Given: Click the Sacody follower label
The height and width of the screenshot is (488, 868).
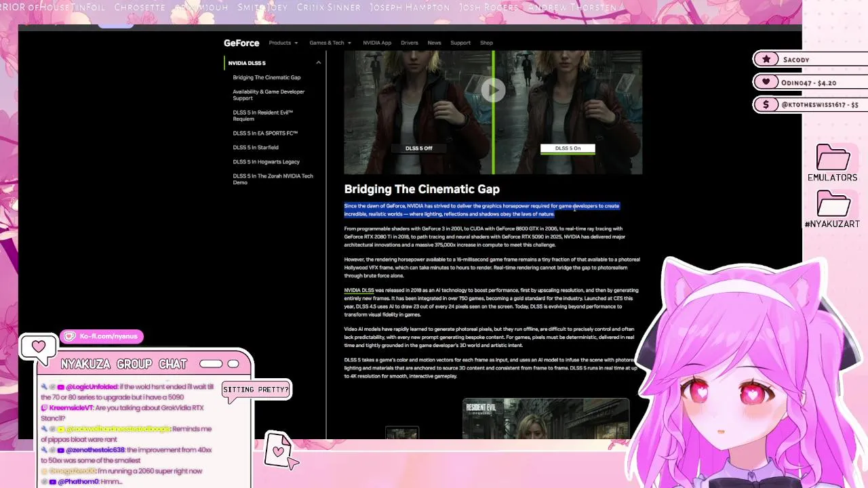Looking at the screenshot, I should pos(796,60).
